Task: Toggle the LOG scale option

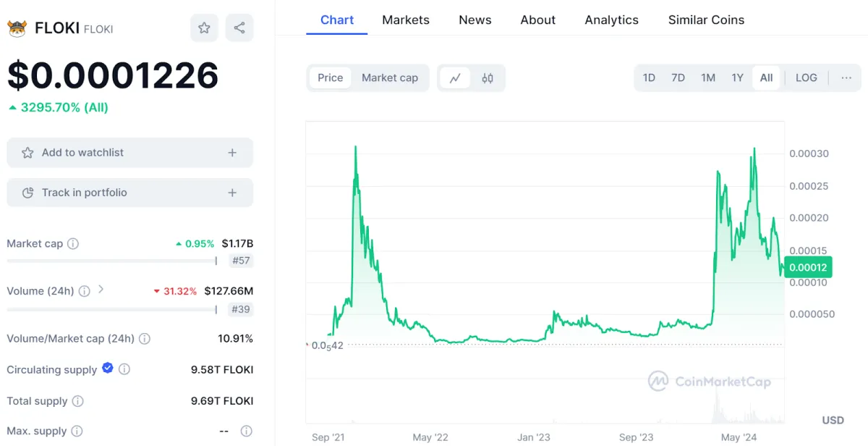Action: click(x=807, y=78)
